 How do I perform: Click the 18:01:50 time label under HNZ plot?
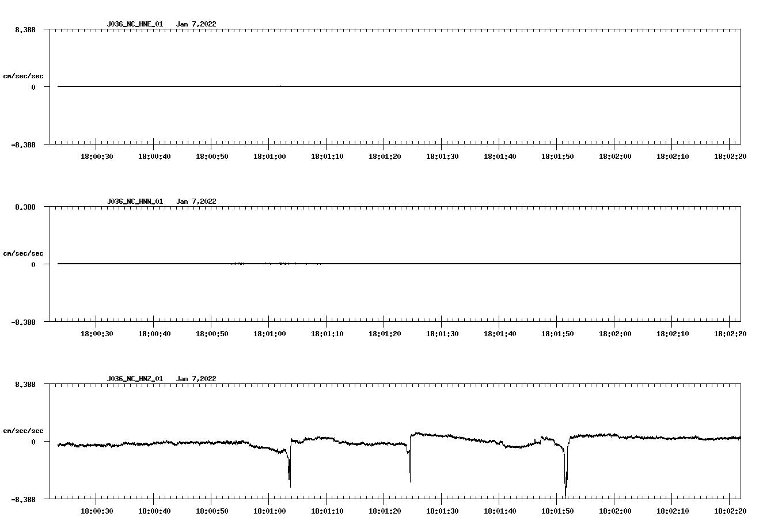[x=557, y=511]
